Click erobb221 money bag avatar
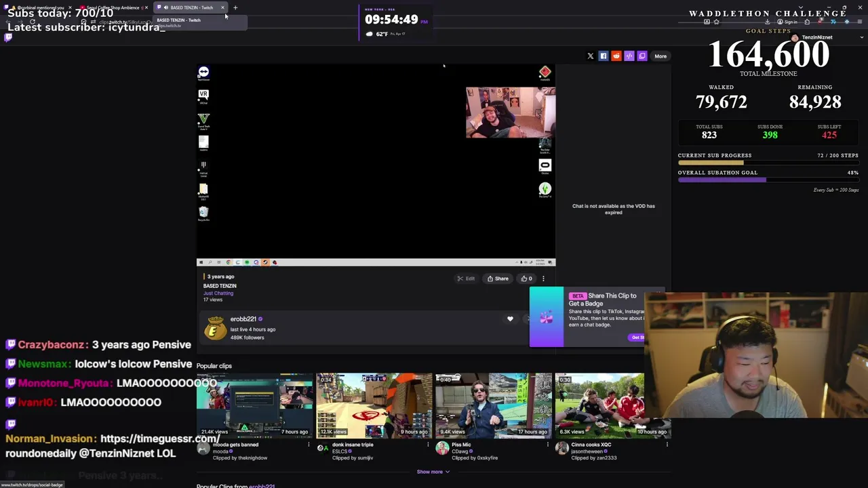Viewport: 868px width, 488px height. coord(215,327)
